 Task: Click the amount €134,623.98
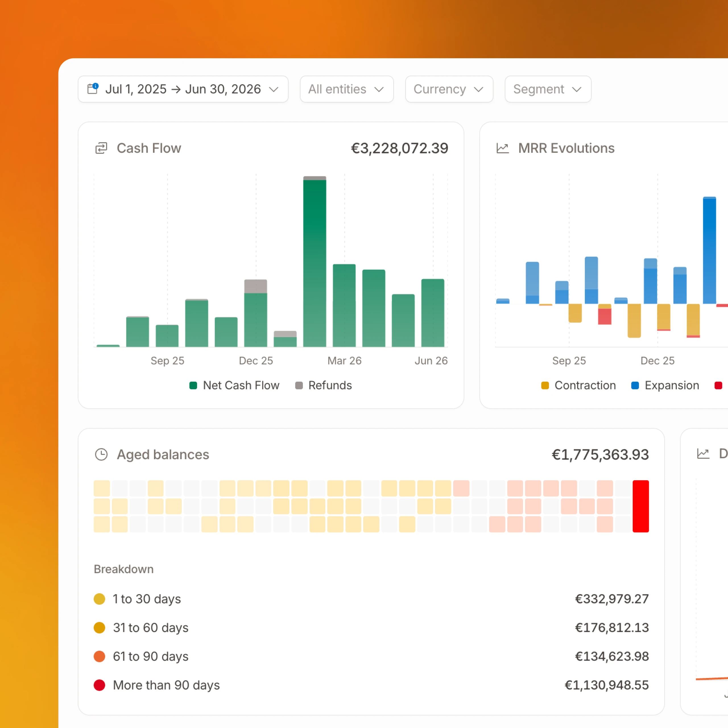[x=612, y=656]
